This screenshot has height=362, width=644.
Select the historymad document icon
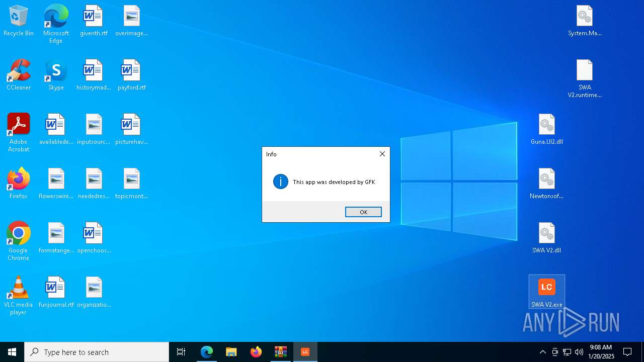(x=94, y=75)
